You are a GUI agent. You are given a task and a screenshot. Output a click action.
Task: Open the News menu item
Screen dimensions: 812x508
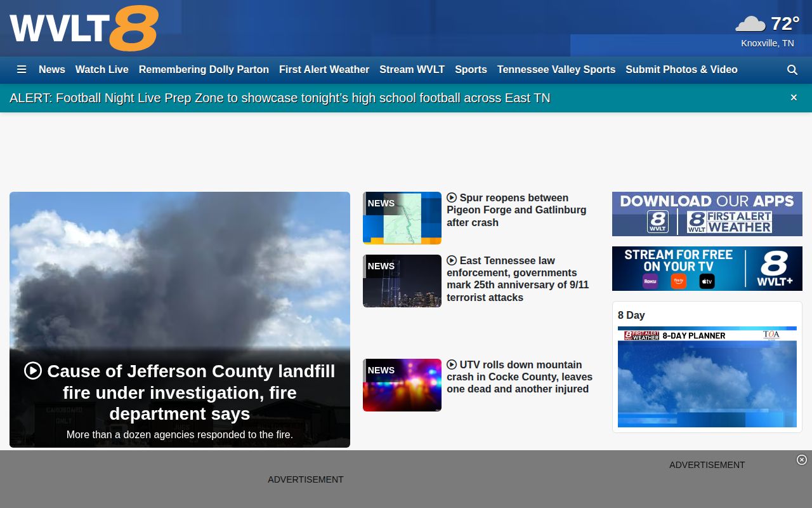click(52, 70)
